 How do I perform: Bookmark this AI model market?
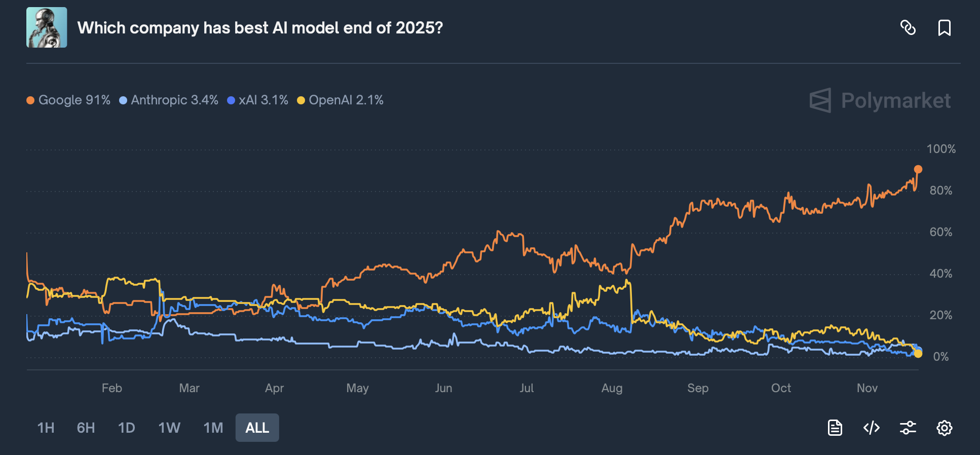(x=944, y=27)
